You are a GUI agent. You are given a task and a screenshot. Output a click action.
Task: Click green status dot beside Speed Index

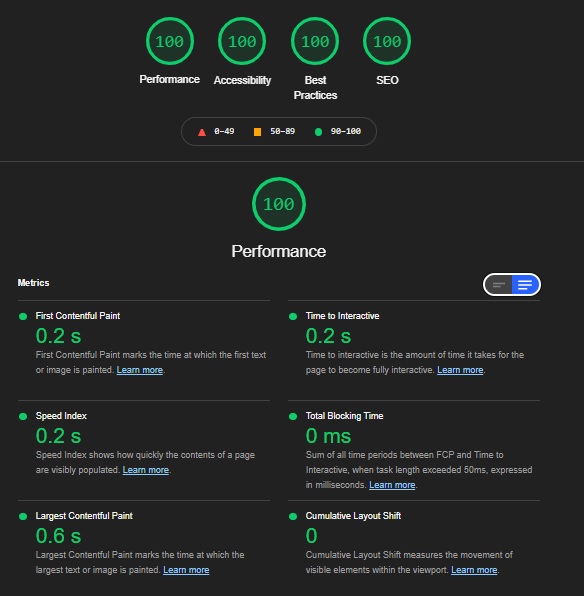coord(23,416)
